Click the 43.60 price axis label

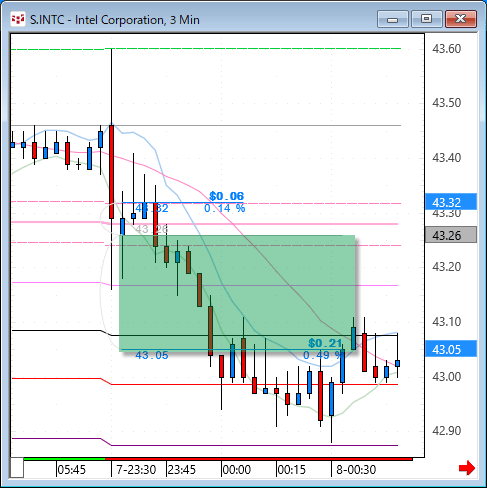point(447,49)
